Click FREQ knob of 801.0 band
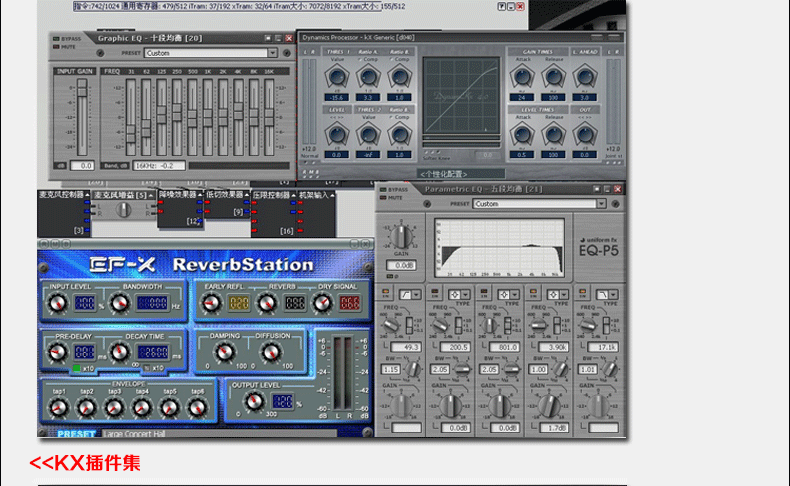The height and width of the screenshot is (486, 790). [489, 325]
